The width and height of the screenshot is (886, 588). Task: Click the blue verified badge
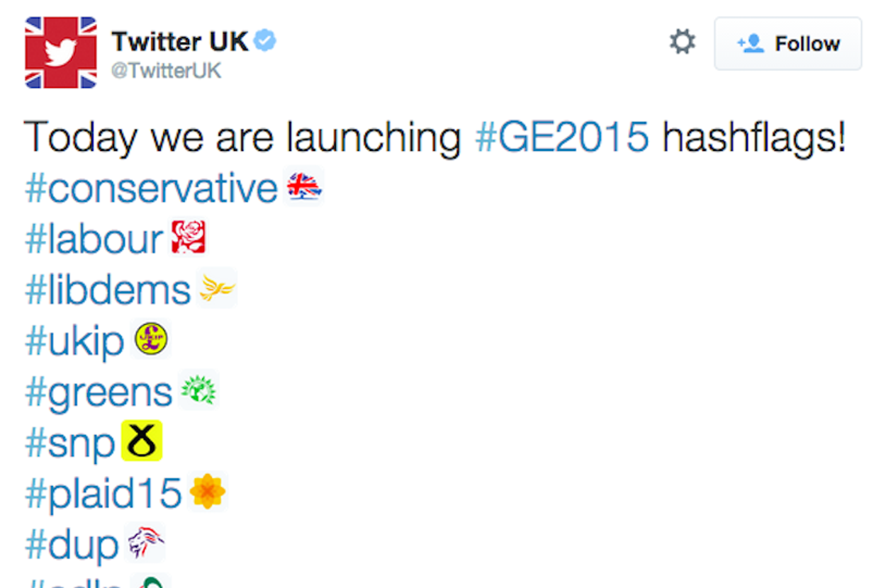click(x=265, y=42)
